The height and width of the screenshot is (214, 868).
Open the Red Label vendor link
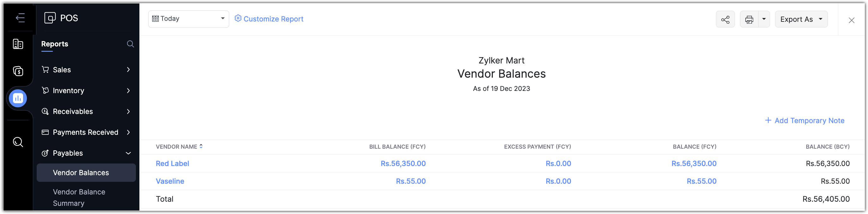point(172,163)
